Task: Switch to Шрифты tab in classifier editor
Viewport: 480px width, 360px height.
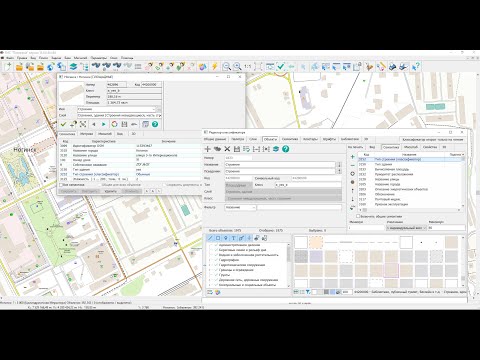Action: [x=329, y=139]
